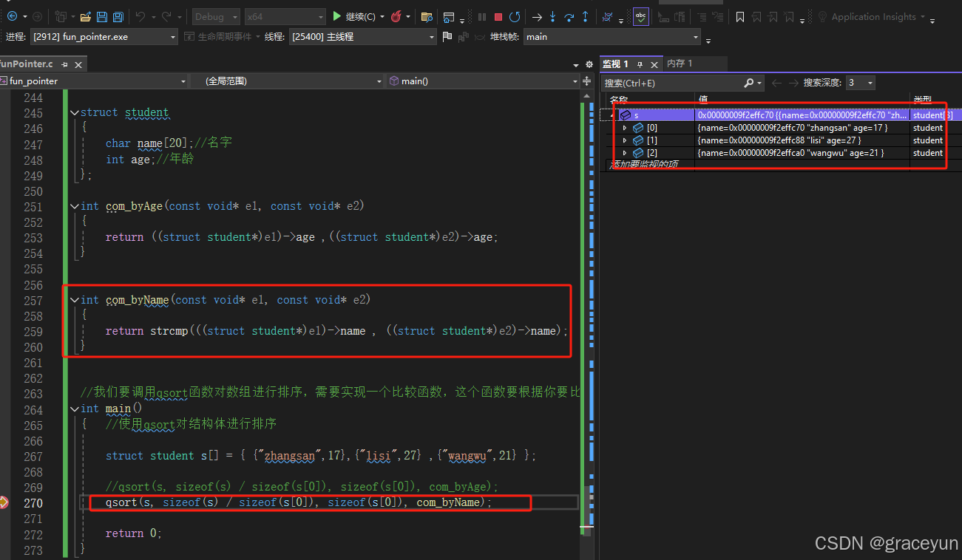The width and height of the screenshot is (962, 560).
Task: Save all files with the double-disk icon
Action: 118,16
